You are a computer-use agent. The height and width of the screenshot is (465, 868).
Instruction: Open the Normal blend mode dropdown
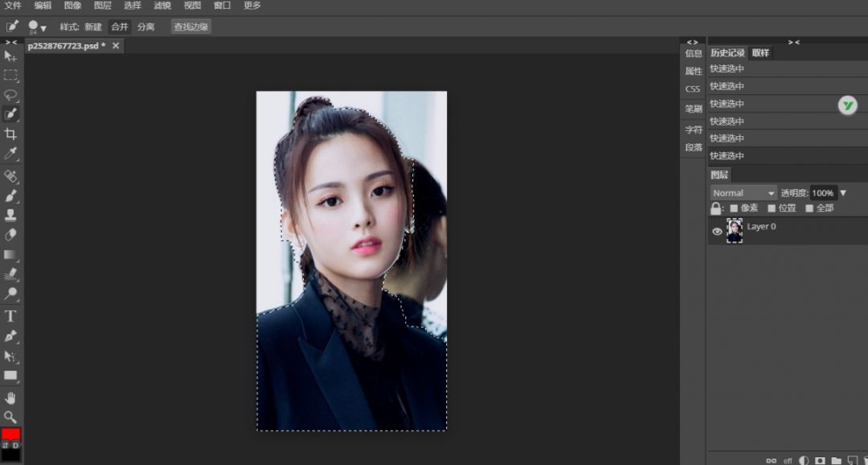pos(743,193)
